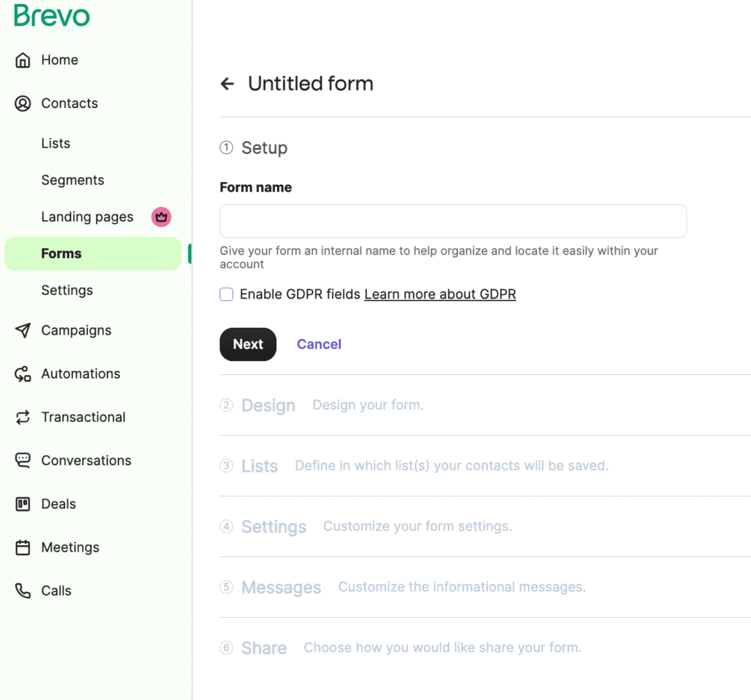The width and height of the screenshot is (751, 700).
Task: Click the Meetings calendar icon
Action: 23,547
